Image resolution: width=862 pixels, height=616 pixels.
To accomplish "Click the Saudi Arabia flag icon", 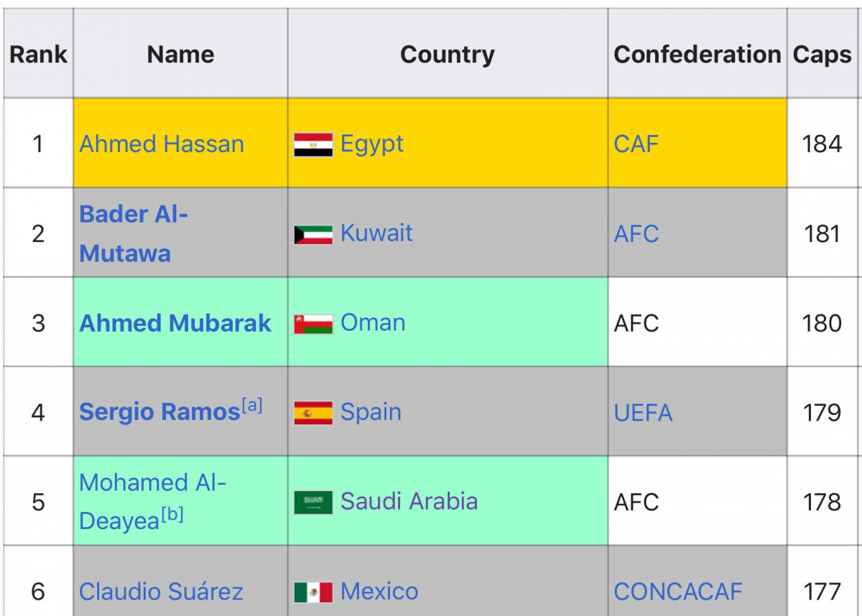I will 313,502.
